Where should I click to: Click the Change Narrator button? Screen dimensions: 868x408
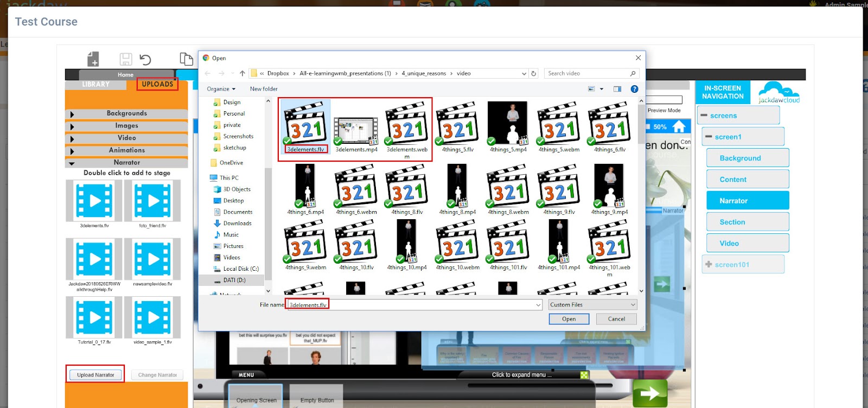pos(157,375)
